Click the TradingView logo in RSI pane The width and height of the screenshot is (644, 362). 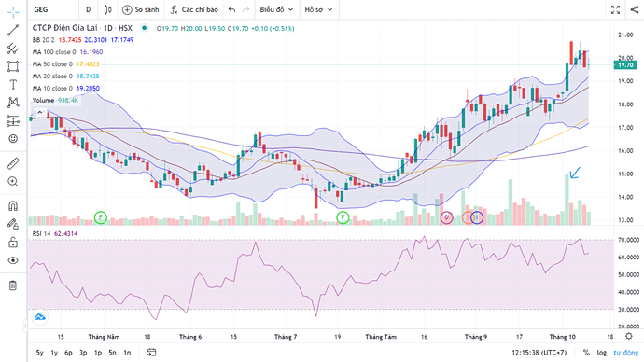(x=40, y=317)
